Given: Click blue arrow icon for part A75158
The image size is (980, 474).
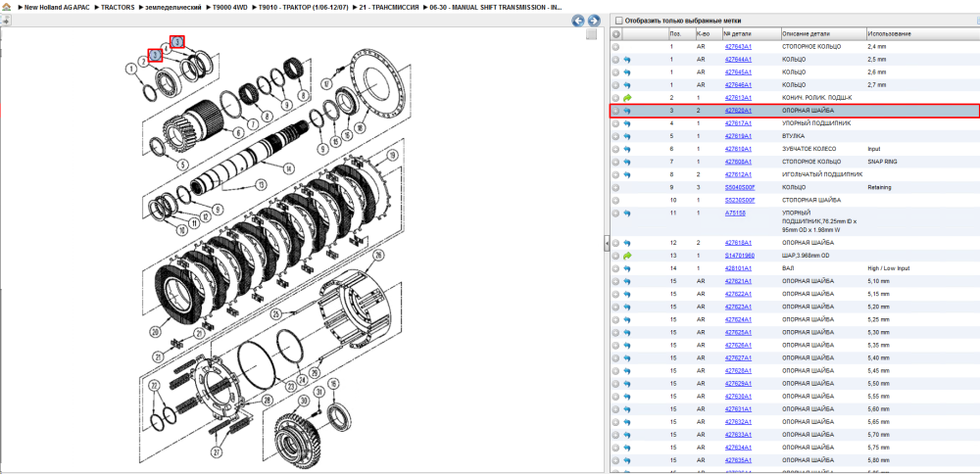Looking at the screenshot, I should pos(627,213).
